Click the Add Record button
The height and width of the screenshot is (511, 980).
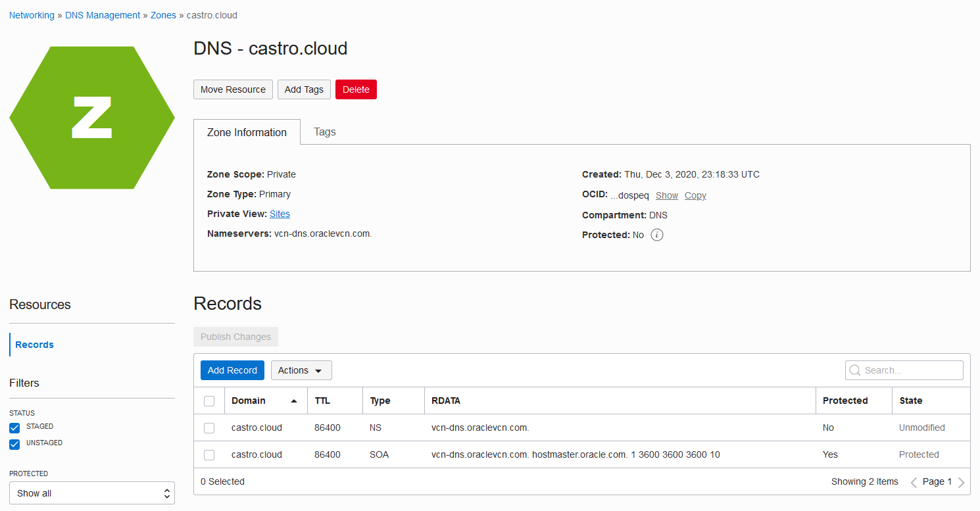click(x=232, y=370)
